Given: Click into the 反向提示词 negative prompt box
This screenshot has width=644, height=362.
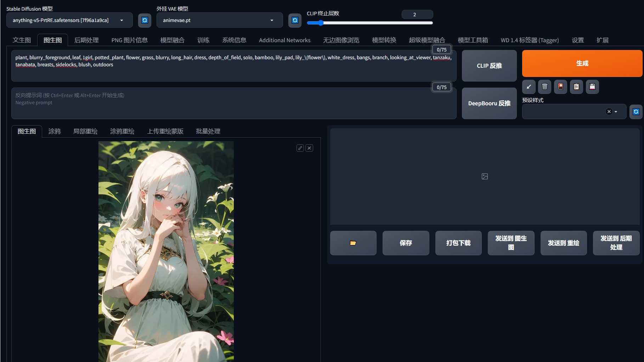Looking at the screenshot, I should [x=234, y=103].
